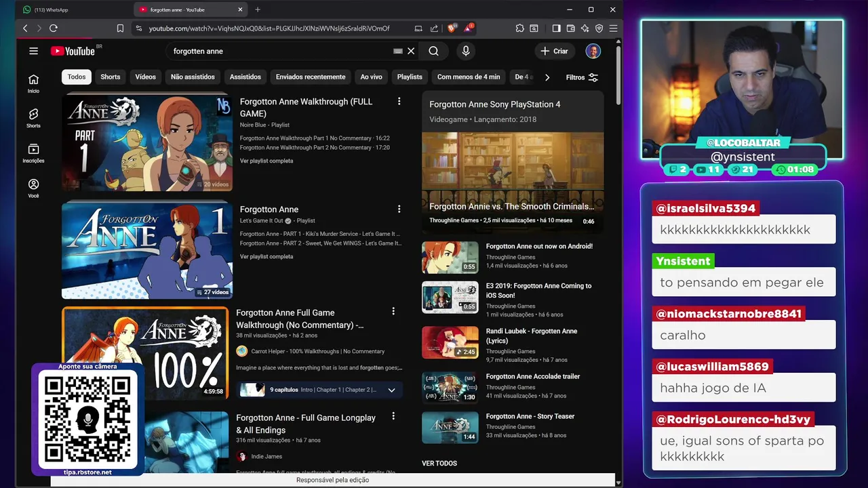Play the Smooth Criminals featured video
This screenshot has width=868, height=488.
(513, 180)
